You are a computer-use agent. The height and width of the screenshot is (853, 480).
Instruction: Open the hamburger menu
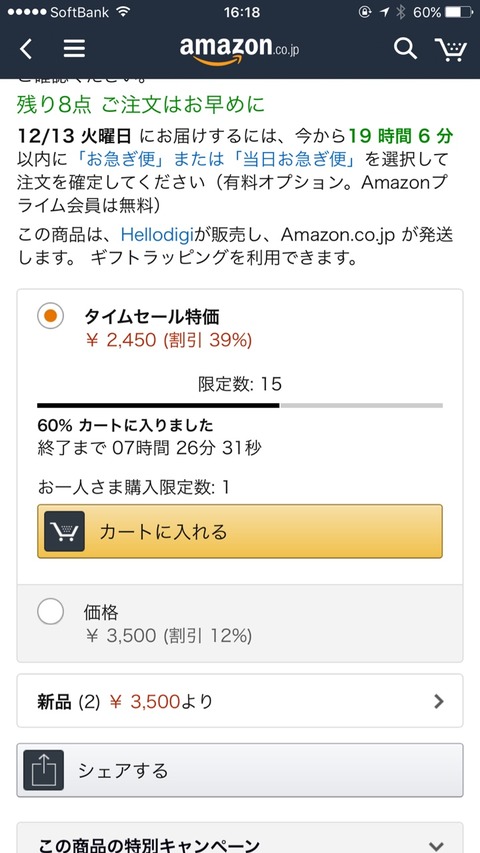[74, 49]
